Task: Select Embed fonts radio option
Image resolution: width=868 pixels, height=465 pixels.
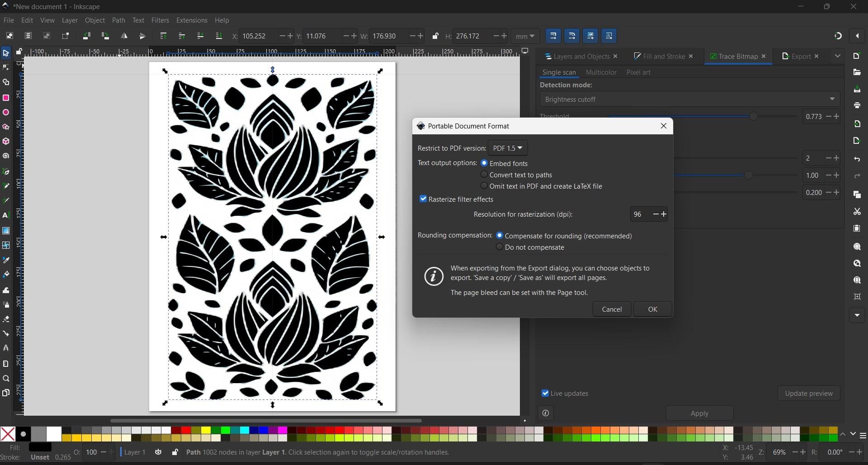Action: click(484, 163)
